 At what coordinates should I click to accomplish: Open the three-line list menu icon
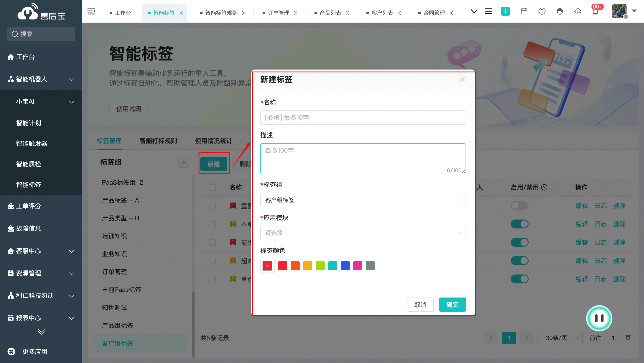[488, 11]
